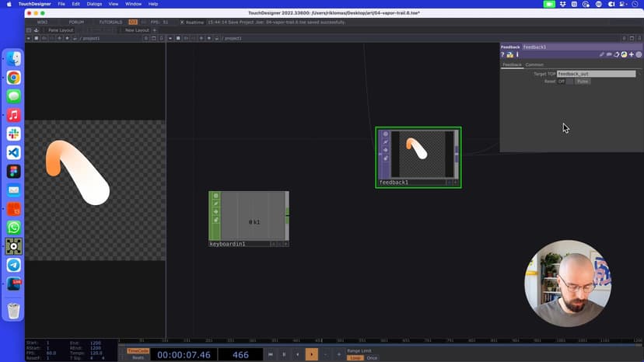Add a new layout with plus button

pos(154,30)
